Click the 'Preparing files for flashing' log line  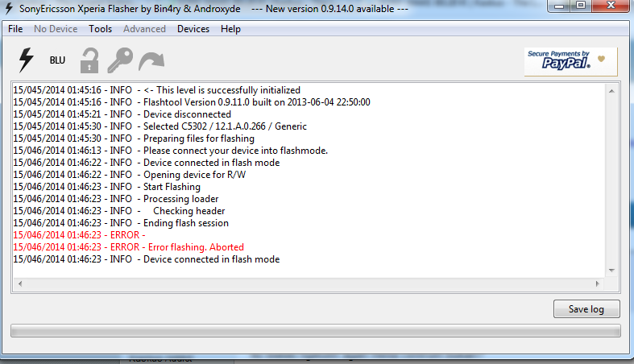pos(134,139)
